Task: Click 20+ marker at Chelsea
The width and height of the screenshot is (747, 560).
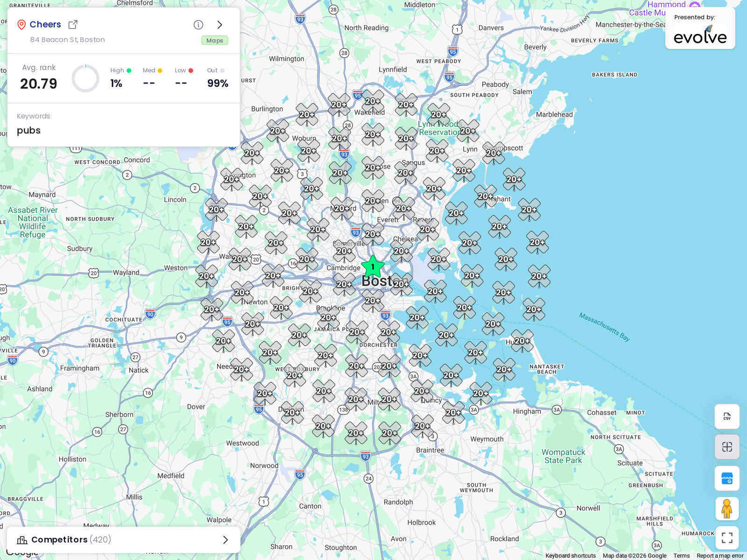Action: coord(402,252)
